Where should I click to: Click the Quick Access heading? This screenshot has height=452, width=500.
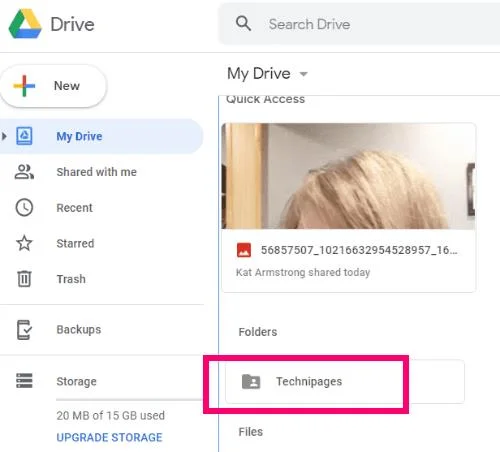pyautogui.click(x=265, y=99)
